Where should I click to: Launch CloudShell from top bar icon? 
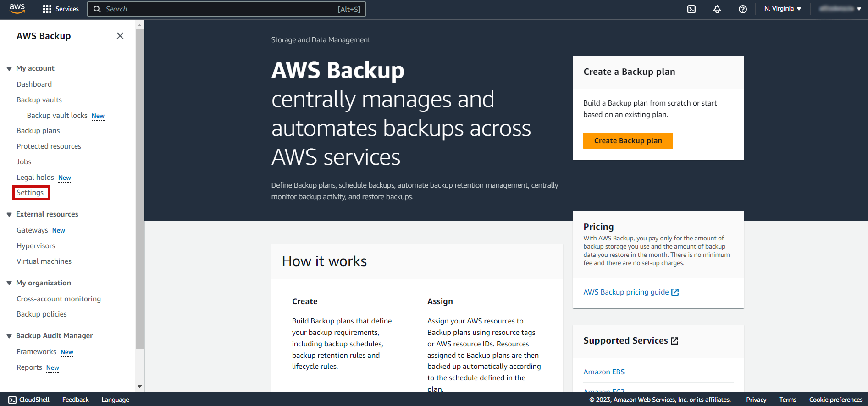coord(691,9)
